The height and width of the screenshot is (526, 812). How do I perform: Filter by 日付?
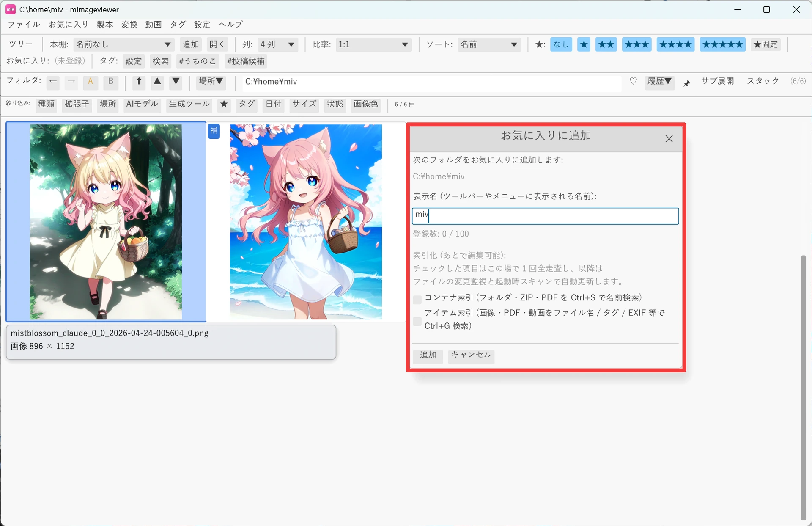274,104
